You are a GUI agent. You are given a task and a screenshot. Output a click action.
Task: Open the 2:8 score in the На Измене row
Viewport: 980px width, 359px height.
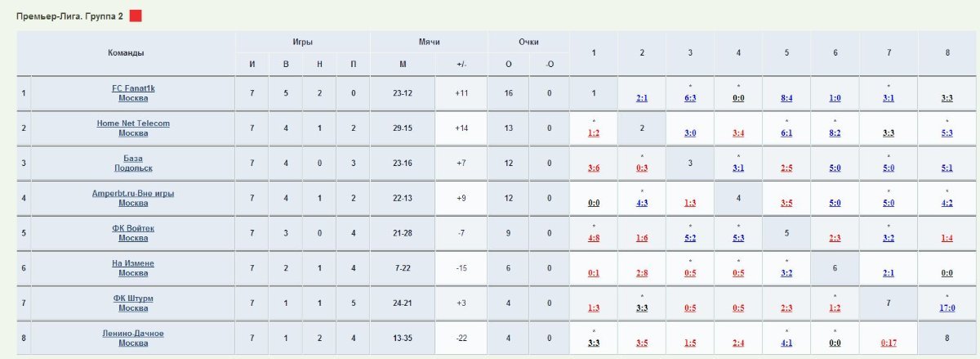[x=642, y=273]
